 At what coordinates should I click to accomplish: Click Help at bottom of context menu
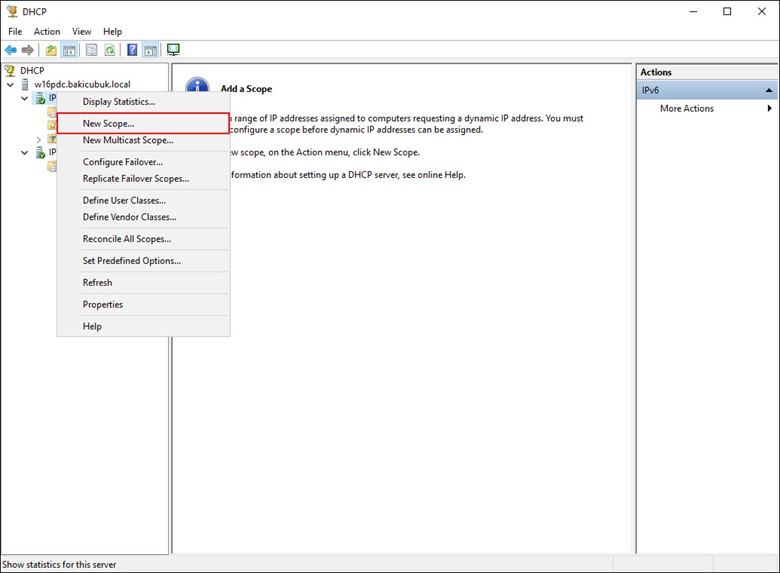pos(143,326)
